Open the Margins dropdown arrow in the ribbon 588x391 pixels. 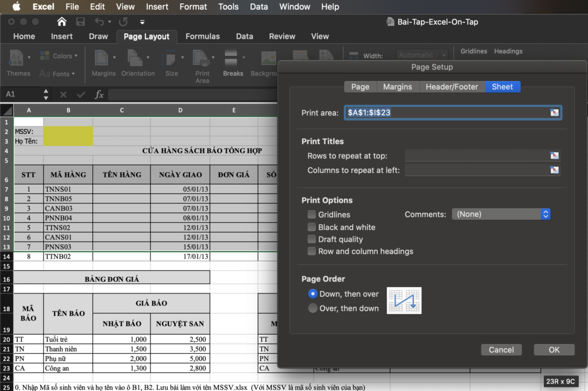tap(114, 57)
